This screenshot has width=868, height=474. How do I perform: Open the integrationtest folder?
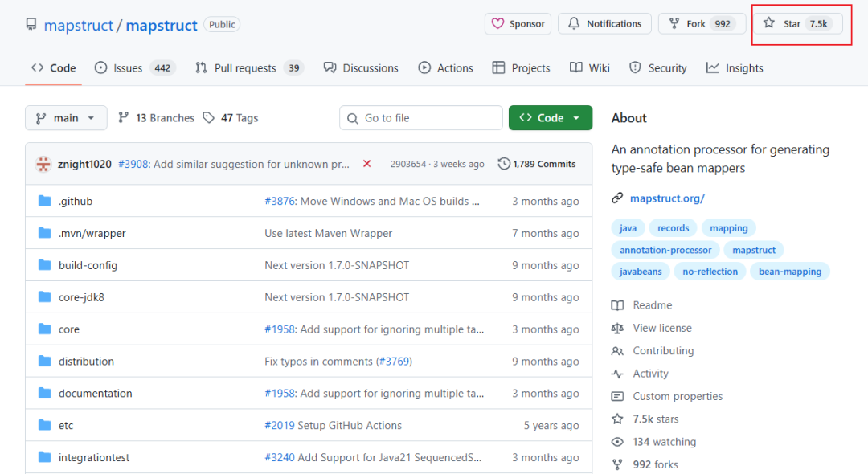pos(94,457)
